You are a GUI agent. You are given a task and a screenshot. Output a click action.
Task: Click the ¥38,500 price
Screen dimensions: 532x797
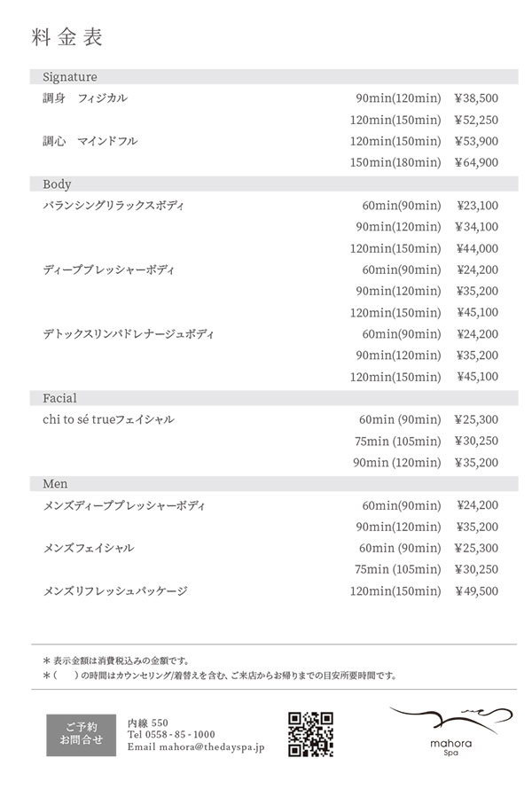476,98
